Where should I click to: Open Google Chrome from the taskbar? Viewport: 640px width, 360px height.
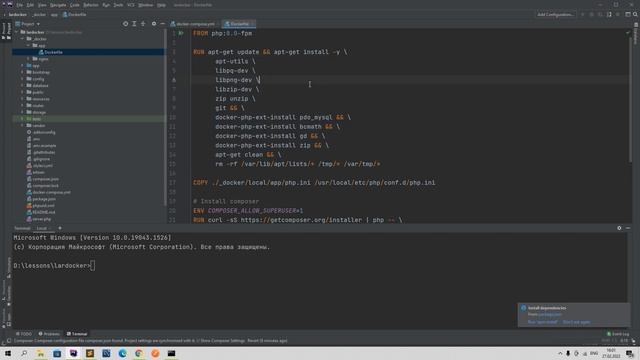[139, 353]
